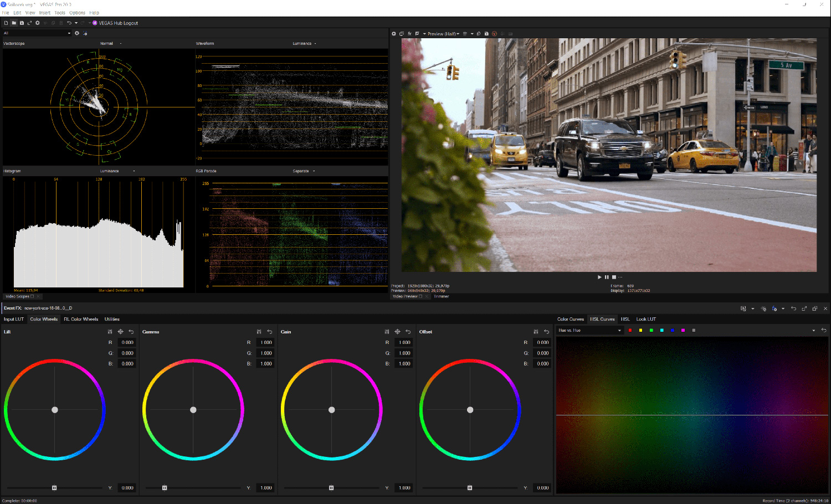Open Preview (Half) quality dropdown
Image resolution: width=831 pixels, height=504 pixels.
point(444,34)
